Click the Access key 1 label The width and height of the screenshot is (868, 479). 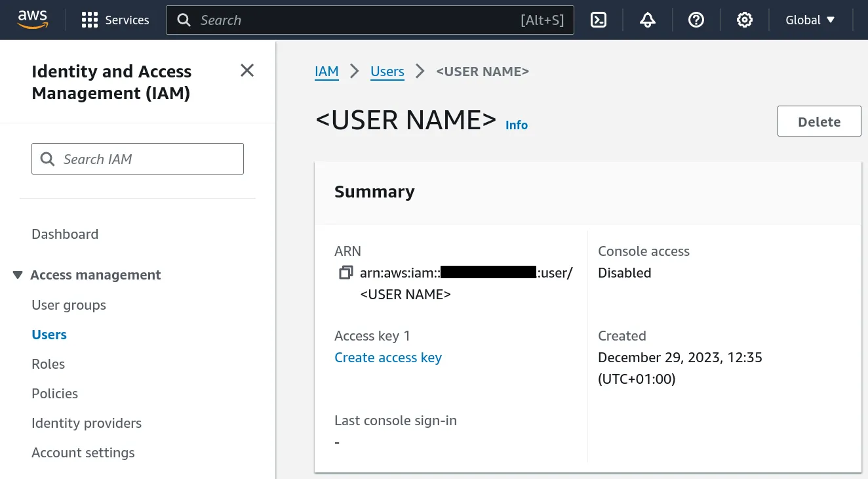coord(372,336)
